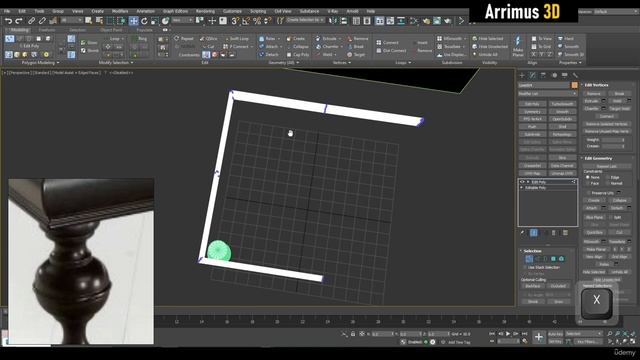640x360 pixels.
Task: Collapse the Selection rollout
Action: [x=532, y=251]
